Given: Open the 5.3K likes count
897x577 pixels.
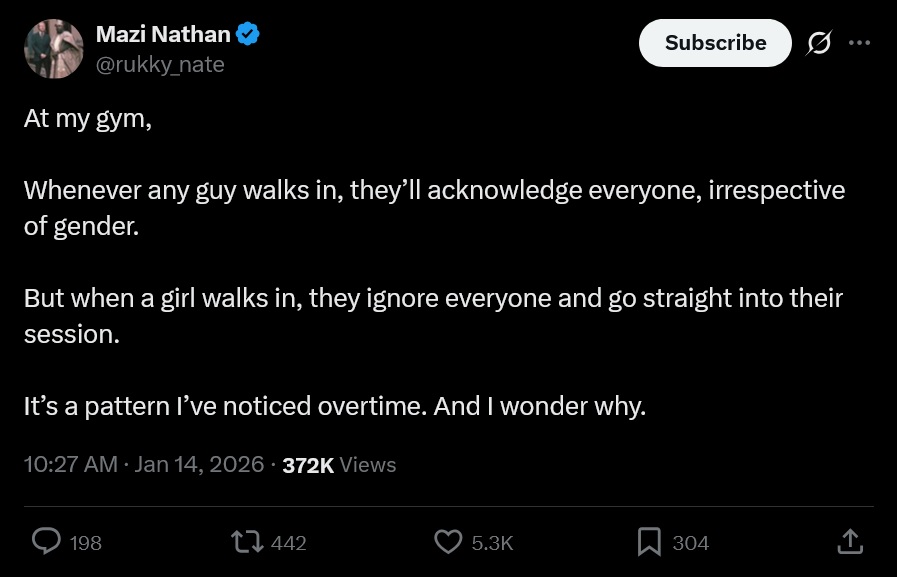Looking at the screenshot, I should 492,542.
